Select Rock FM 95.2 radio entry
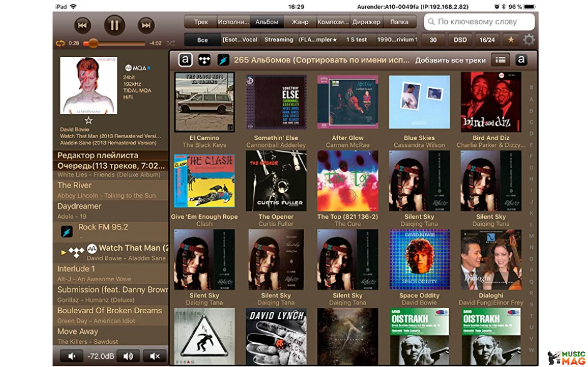This screenshot has height=367, width=588. coord(111,232)
